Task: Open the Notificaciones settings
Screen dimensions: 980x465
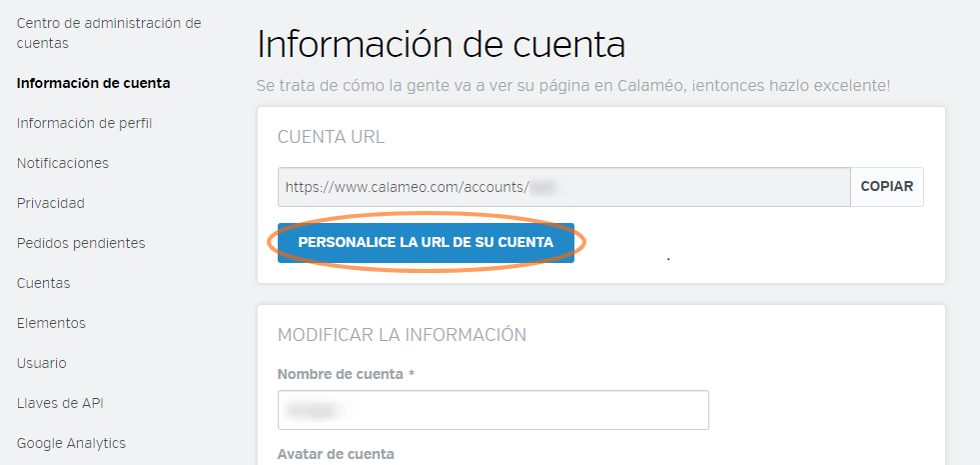Action: (63, 163)
